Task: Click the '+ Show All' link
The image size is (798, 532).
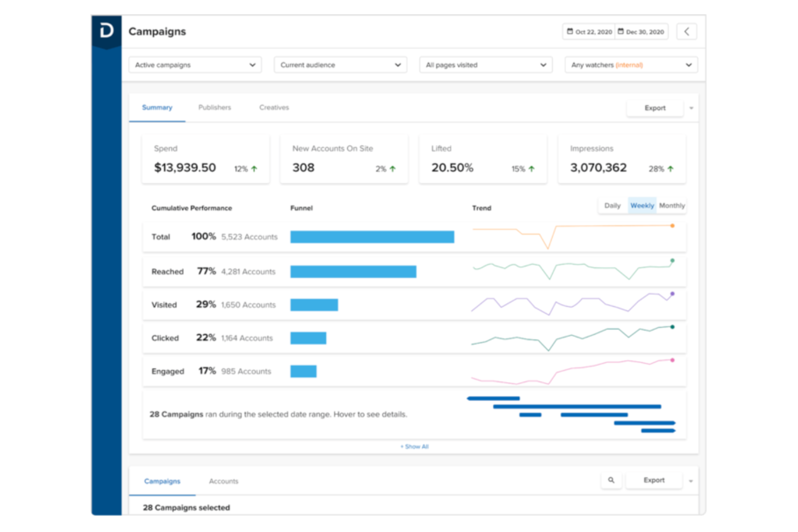Action: 415,447
